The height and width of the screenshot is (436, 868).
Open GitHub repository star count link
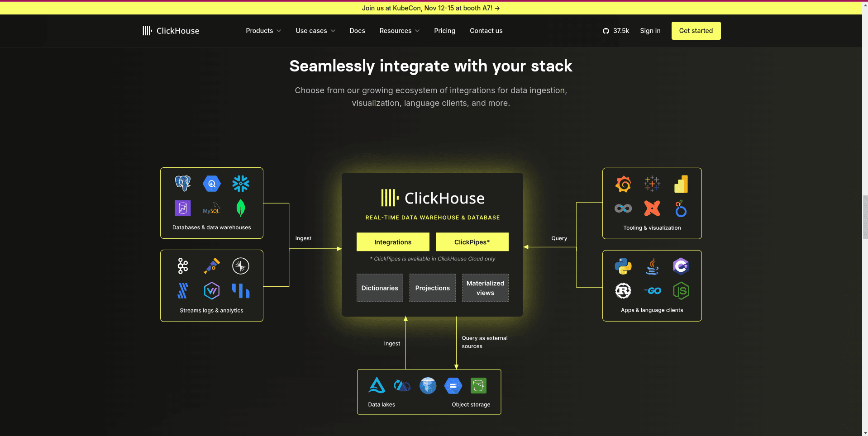616,31
